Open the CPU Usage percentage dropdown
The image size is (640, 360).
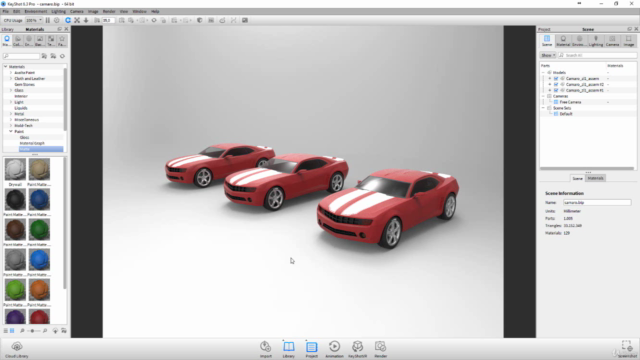tap(34, 20)
